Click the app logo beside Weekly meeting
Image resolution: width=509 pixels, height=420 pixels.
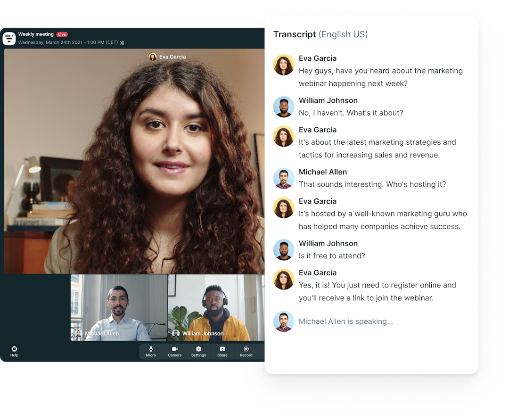click(x=9, y=38)
